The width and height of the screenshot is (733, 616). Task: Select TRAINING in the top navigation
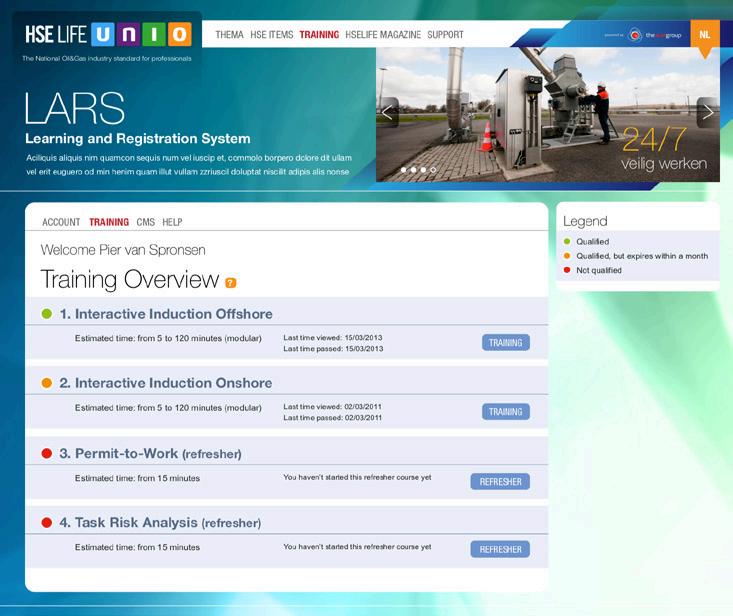click(319, 35)
